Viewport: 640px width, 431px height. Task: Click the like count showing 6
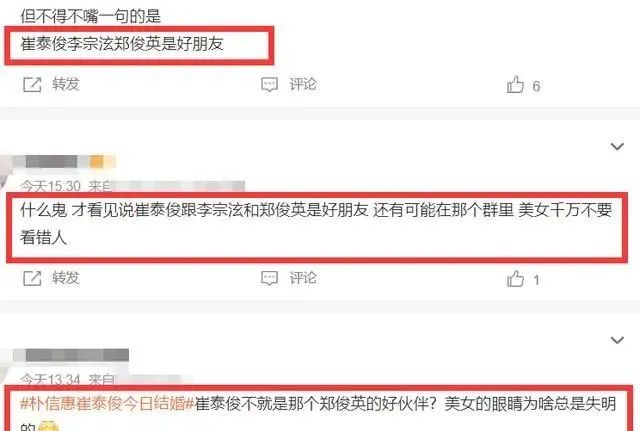pyautogui.click(x=536, y=86)
